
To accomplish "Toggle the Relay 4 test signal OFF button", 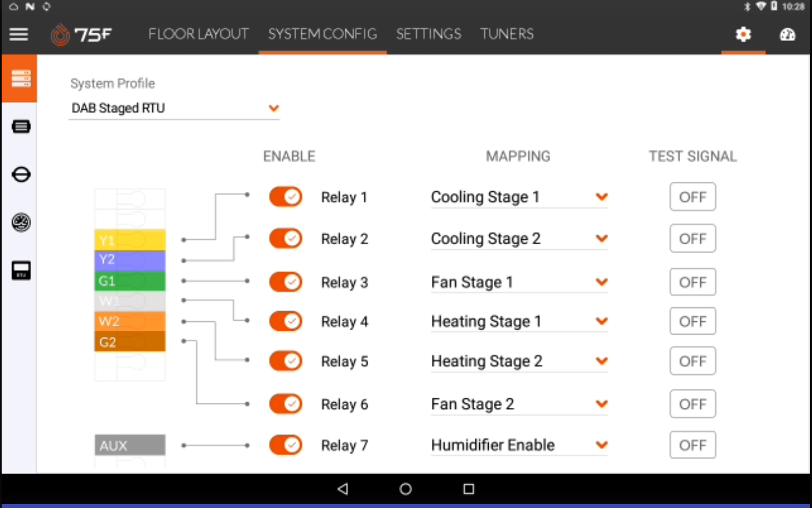I will pyautogui.click(x=692, y=321).
